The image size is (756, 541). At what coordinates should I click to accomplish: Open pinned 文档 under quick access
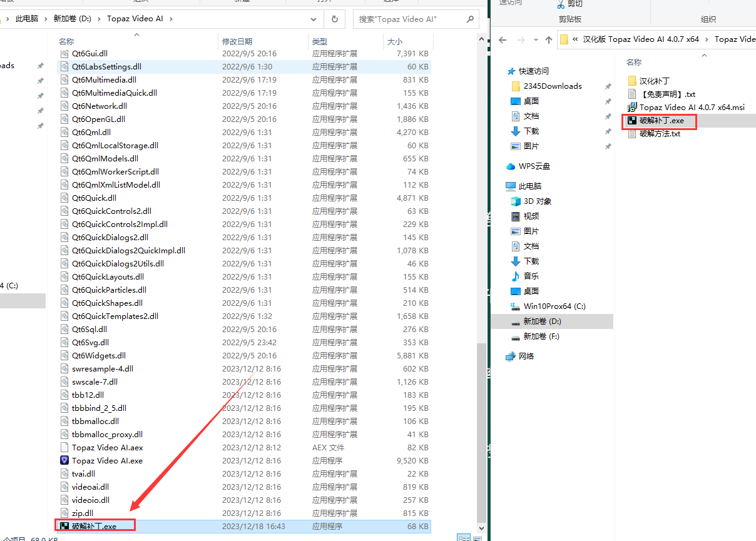[x=531, y=116]
